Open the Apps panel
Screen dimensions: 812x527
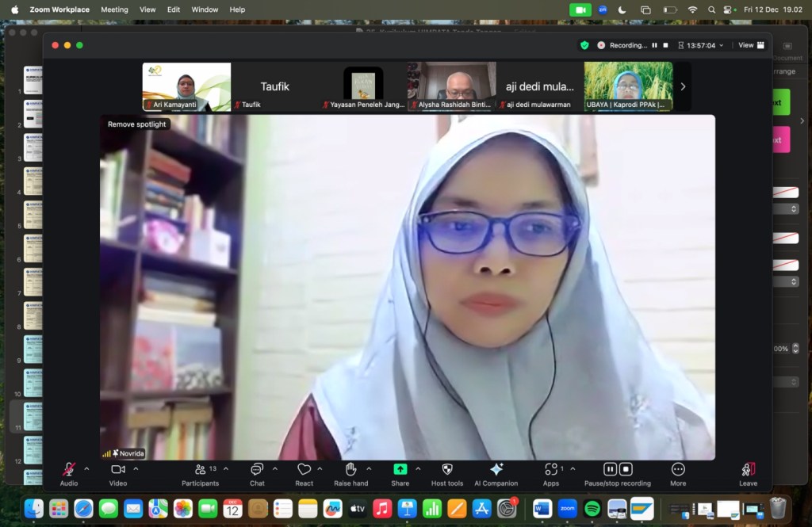551,469
